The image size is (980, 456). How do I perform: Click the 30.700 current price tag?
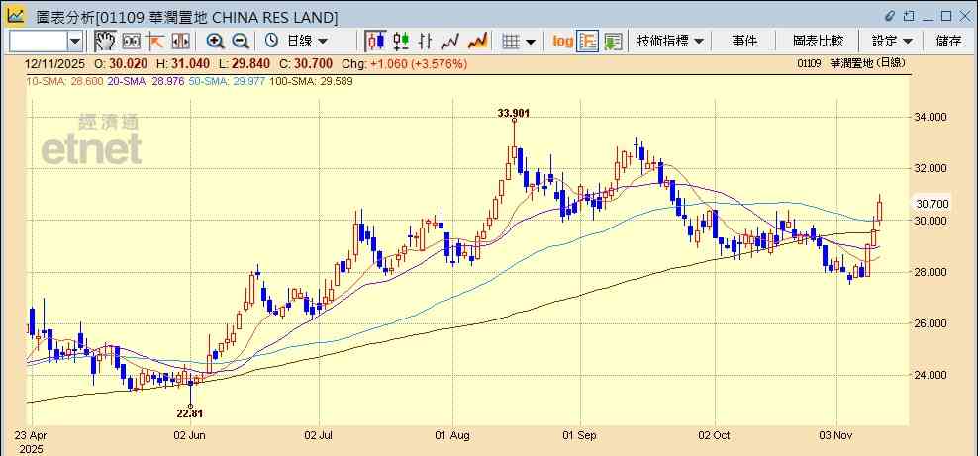[932, 204]
